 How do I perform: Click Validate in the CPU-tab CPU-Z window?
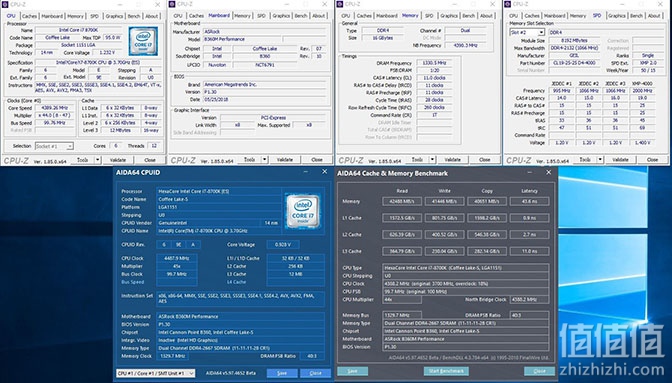(x=118, y=160)
